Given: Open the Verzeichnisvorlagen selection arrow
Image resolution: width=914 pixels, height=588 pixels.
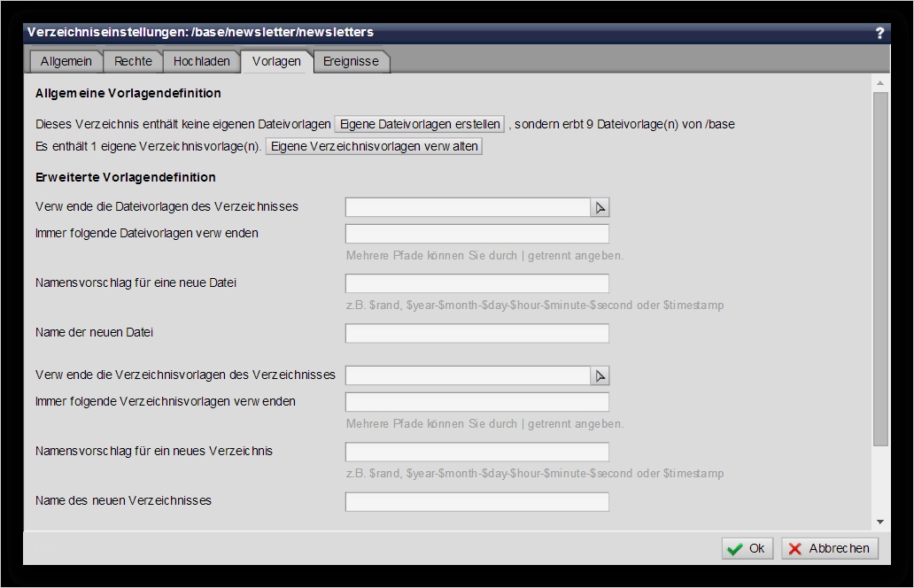Looking at the screenshot, I should (600, 375).
